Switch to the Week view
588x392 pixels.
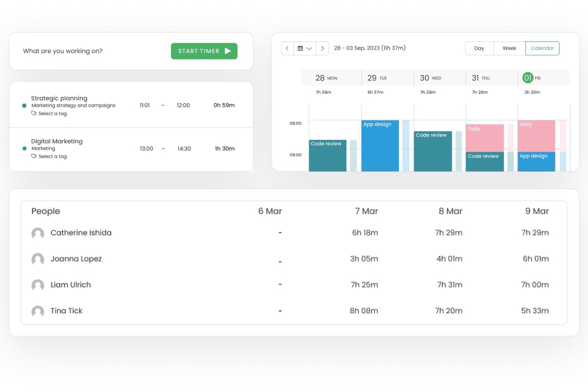click(509, 48)
